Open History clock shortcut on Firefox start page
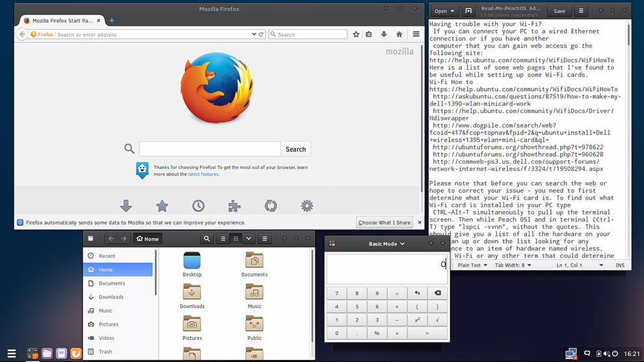644x362 pixels. pos(198,205)
